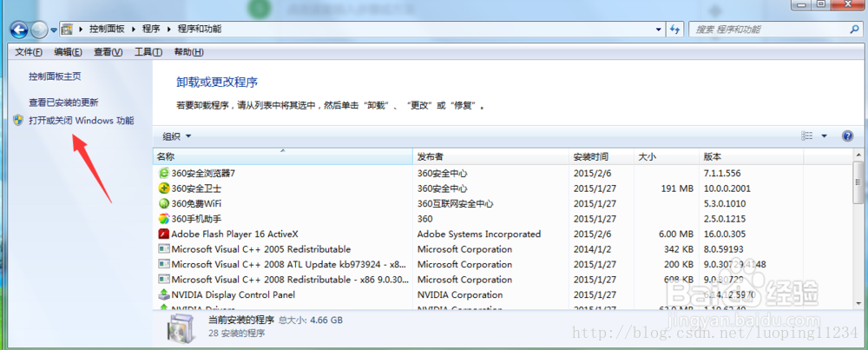Sort by the 安装时间 column header
The image size is (868, 350).
click(x=602, y=156)
